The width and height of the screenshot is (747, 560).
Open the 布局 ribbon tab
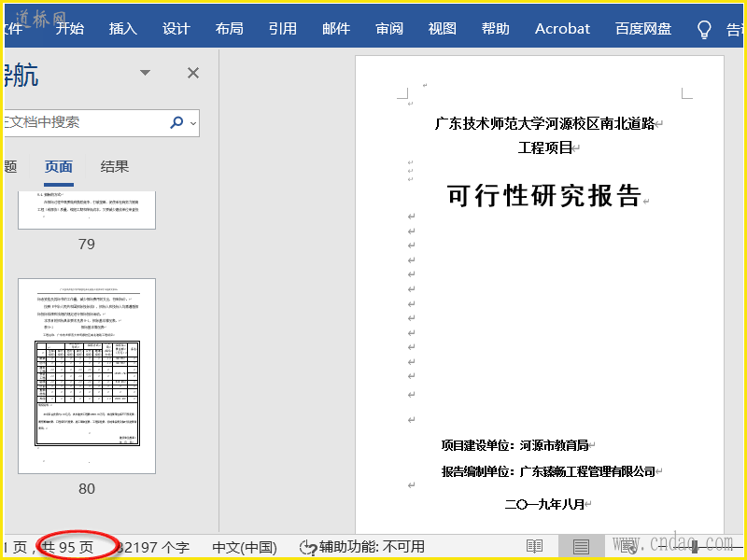pyautogui.click(x=229, y=29)
